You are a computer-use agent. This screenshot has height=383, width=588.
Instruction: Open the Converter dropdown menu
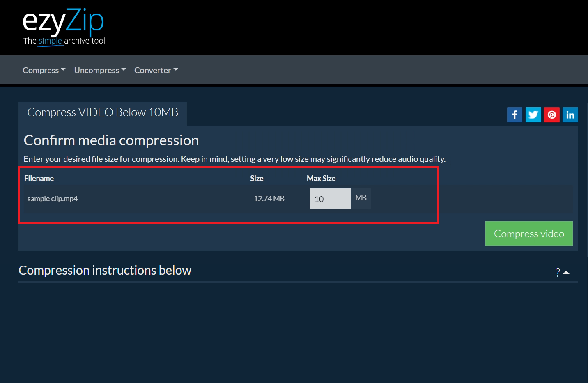[156, 70]
